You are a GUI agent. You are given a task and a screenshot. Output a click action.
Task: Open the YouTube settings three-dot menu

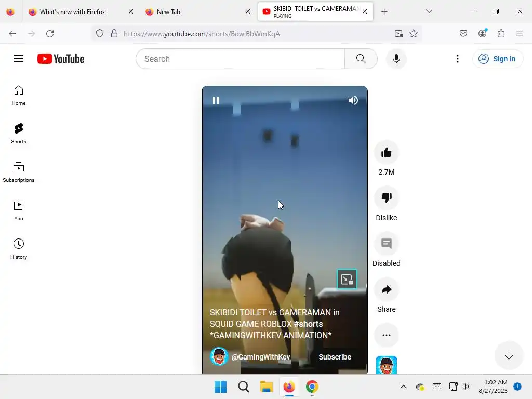[x=457, y=59]
